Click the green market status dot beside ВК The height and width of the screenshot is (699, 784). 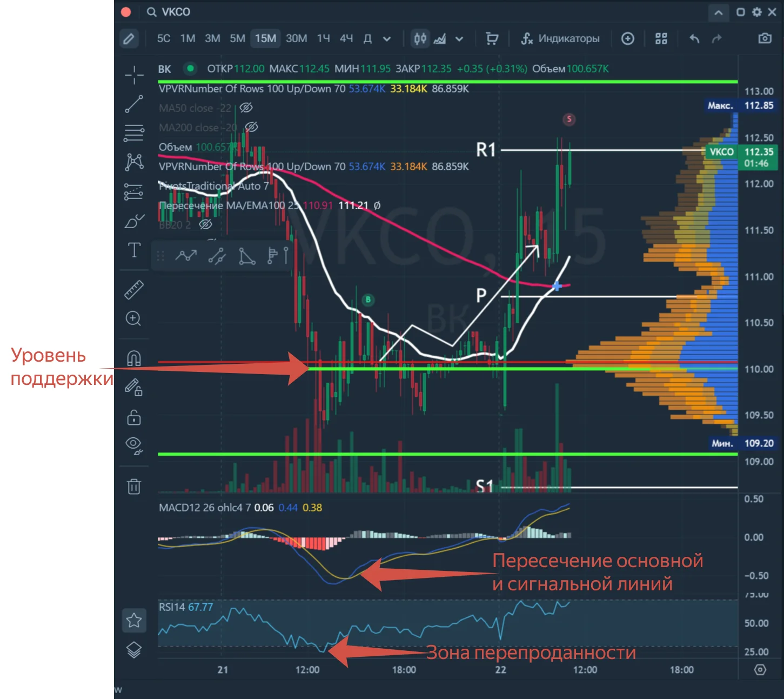[190, 69]
